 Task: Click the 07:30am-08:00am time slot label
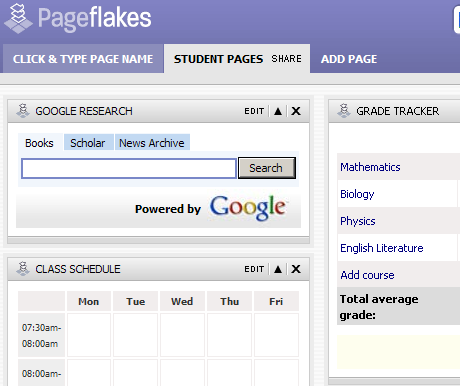pyautogui.click(x=41, y=335)
